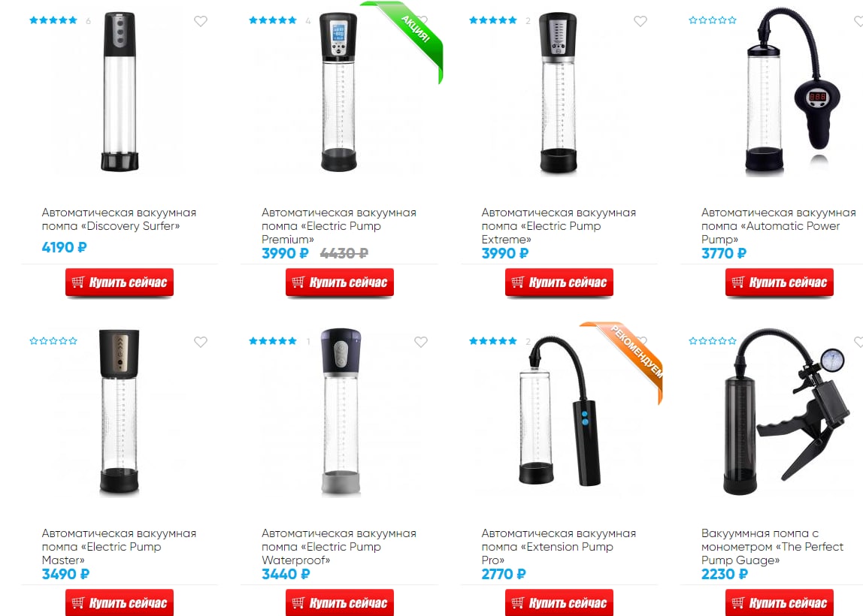Image resolution: width=863 pixels, height=616 pixels.
Task: Open «Extension Pump Pro» product title link
Action: coord(559,547)
